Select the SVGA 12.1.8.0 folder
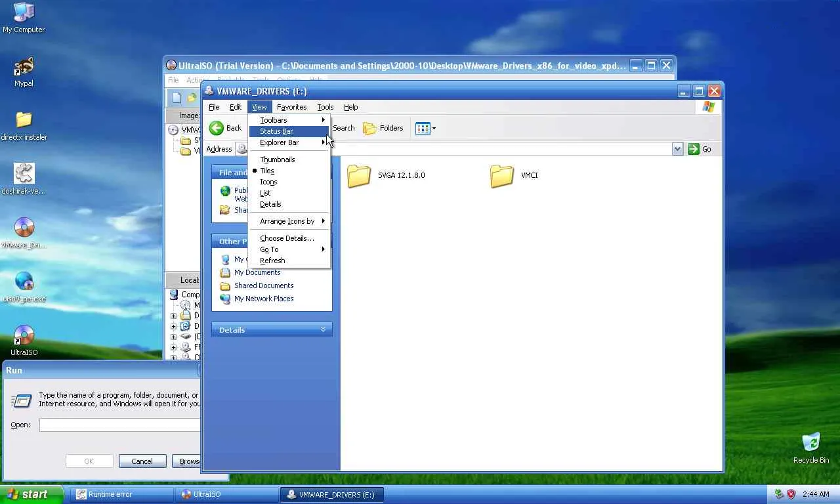The height and width of the screenshot is (504, 840). tap(386, 176)
